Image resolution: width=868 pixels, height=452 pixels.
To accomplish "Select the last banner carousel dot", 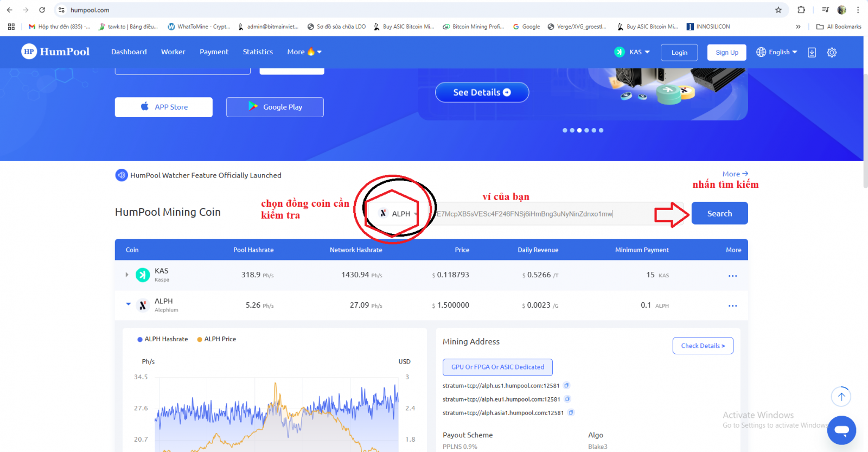I will [x=601, y=130].
